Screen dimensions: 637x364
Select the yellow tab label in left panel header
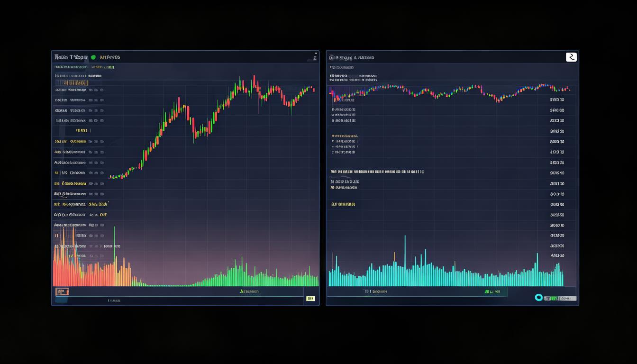point(109,57)
